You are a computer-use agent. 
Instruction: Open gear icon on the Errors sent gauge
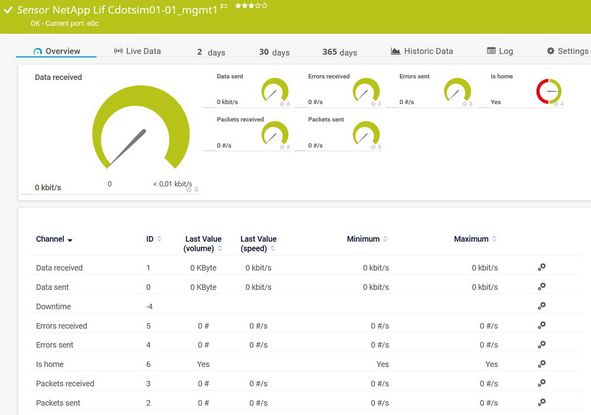click(x=464, y=104)
